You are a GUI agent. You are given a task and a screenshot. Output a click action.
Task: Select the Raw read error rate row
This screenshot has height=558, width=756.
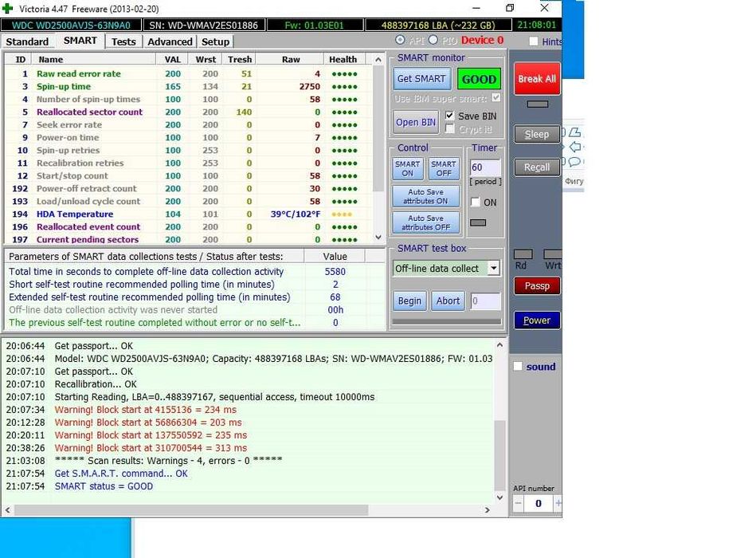click(x=189, y=74)
